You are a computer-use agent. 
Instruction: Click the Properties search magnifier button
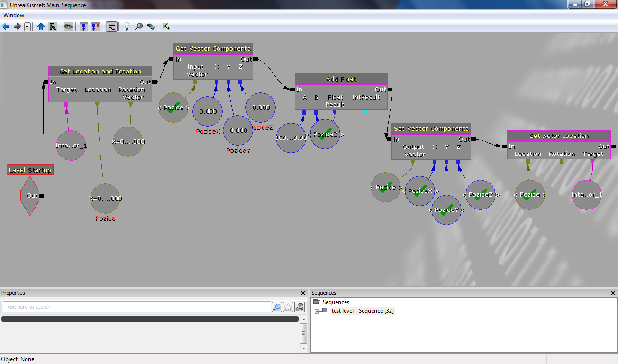coord(277,307)
